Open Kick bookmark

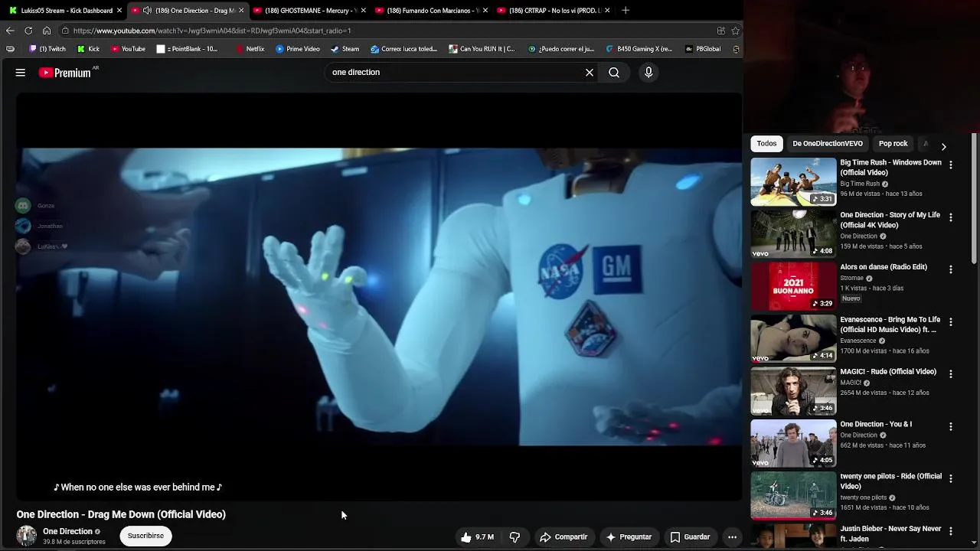[x=88, y=49]
